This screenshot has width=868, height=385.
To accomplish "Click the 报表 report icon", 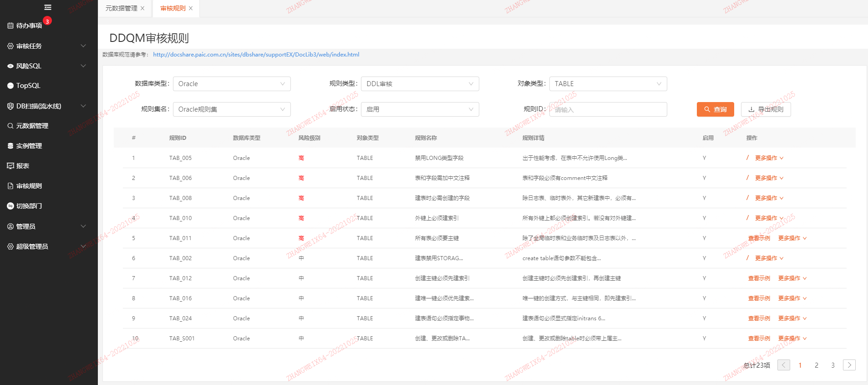I will click(x=10, y=166).
